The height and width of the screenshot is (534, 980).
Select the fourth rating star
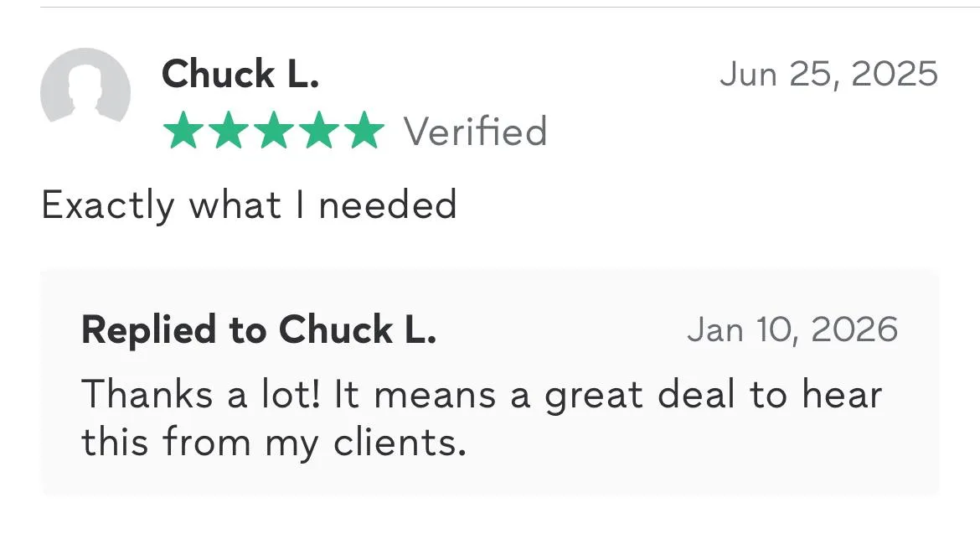(x=318, y=132)
